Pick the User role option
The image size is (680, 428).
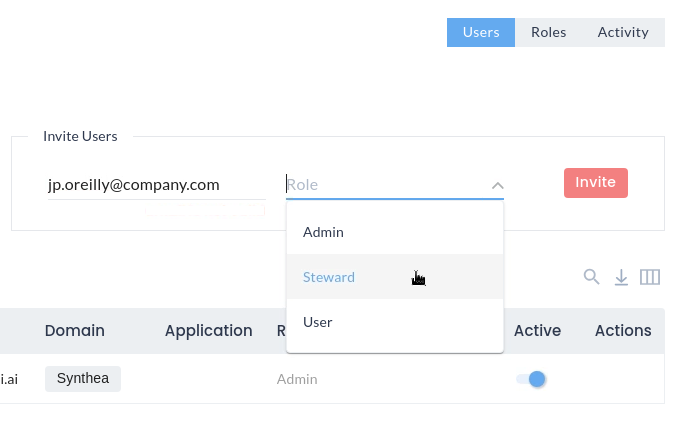318,322
